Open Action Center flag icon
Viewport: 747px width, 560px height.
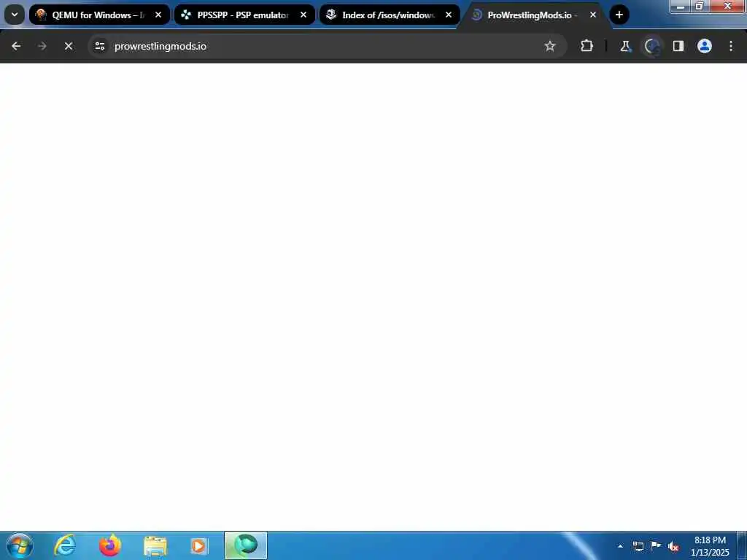tap(656, 546)
